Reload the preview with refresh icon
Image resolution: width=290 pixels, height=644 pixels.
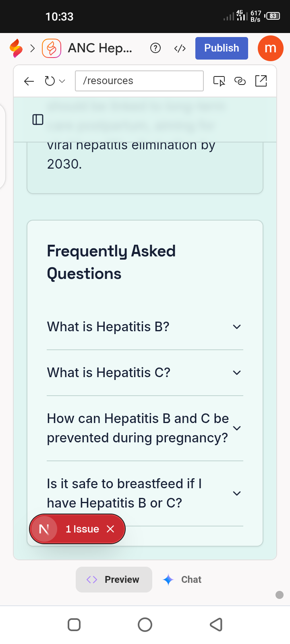tap(50, 81)
